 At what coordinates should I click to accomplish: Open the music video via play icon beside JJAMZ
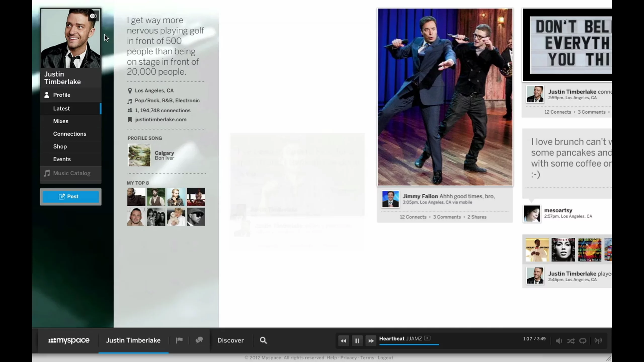tap(428, 338)
